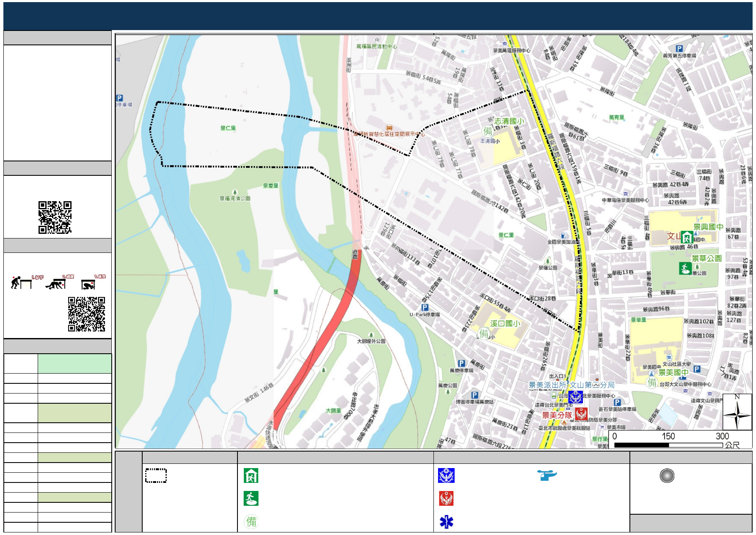756x535 pixels.
Task: Click the 萬福區民活動中心 label
Action: point(377,46)
